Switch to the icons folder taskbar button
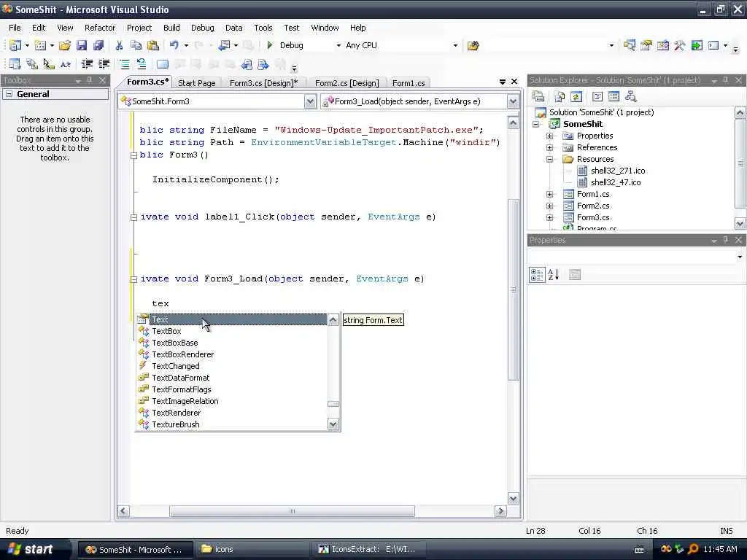Viewport: 747px width, 560px height. click(x=251, y=549)
